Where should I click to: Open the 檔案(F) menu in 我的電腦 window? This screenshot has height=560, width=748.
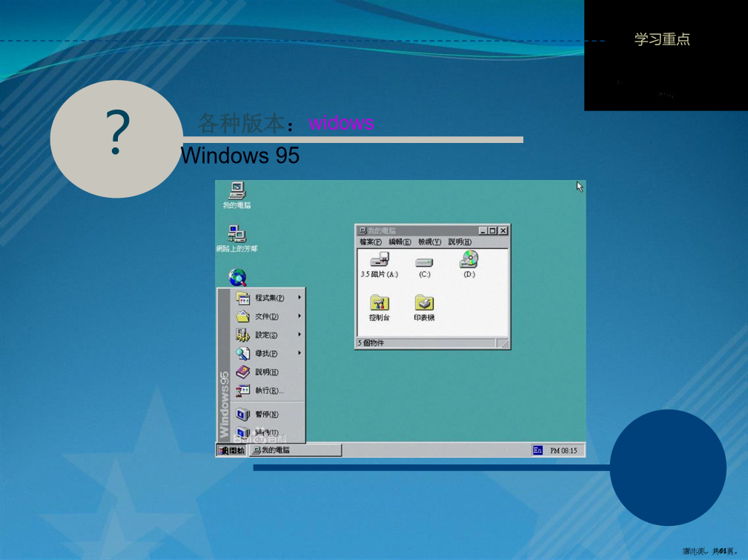pyautogui.click(x=371, y=242)
